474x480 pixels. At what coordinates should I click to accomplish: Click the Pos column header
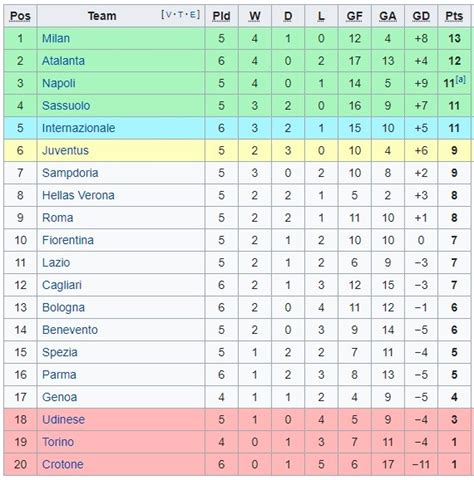pos(20,16)
